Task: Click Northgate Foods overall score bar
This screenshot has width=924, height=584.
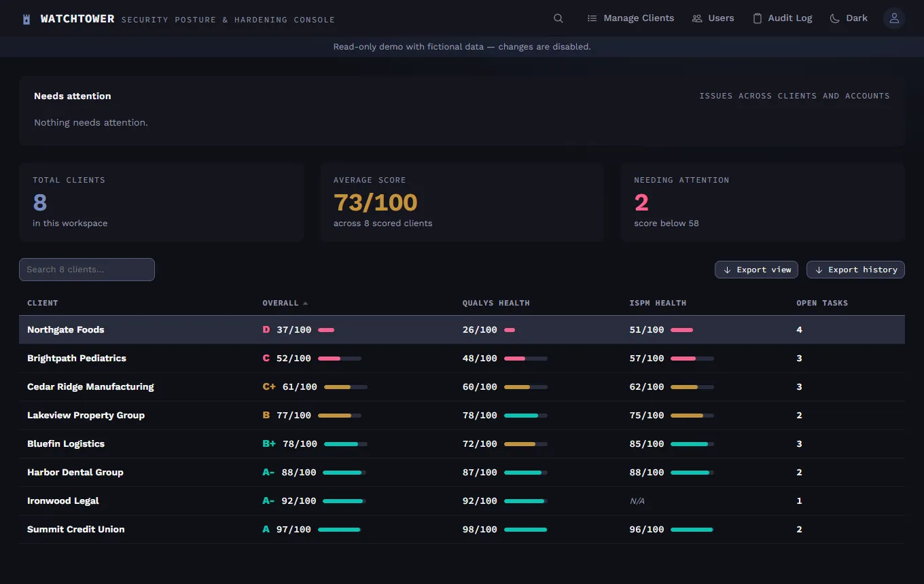Action: click(x=326, y=330)
